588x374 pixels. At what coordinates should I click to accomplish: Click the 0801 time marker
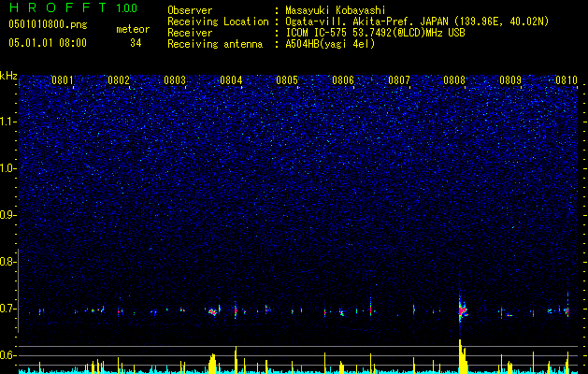63,80
